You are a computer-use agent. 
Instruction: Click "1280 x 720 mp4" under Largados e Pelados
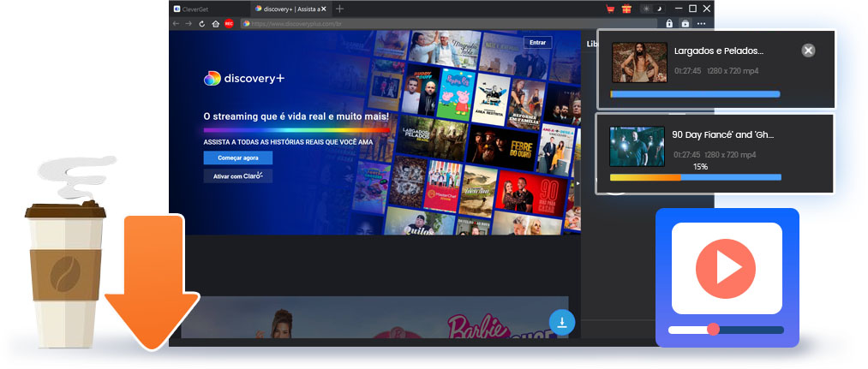coord(733,71)
